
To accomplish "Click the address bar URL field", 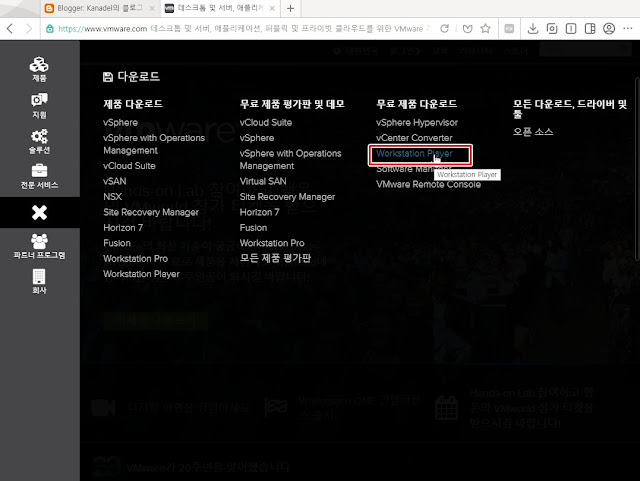I will coord(244,29).
